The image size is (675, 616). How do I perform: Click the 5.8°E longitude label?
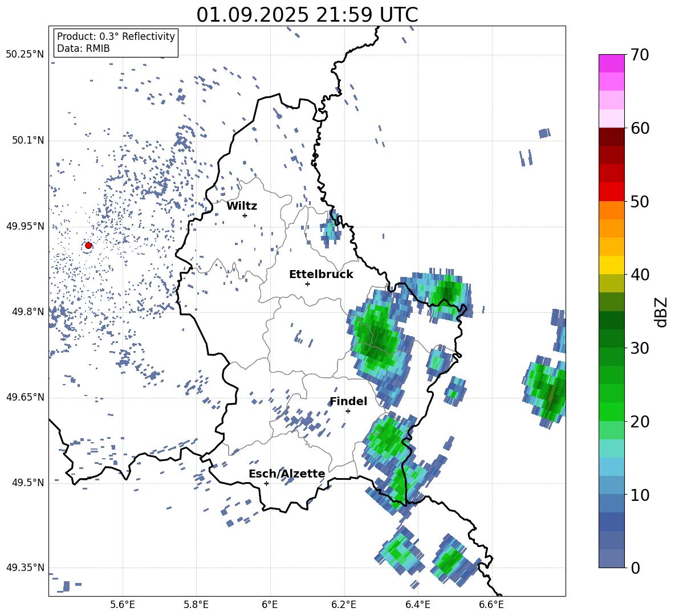pyautogui.click(x=196, y=605)
